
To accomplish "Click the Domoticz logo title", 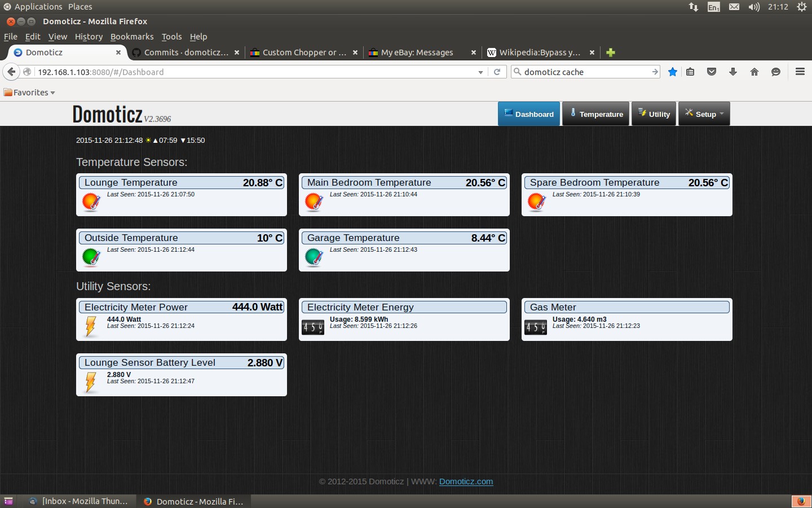I will [x=108, y=114].
